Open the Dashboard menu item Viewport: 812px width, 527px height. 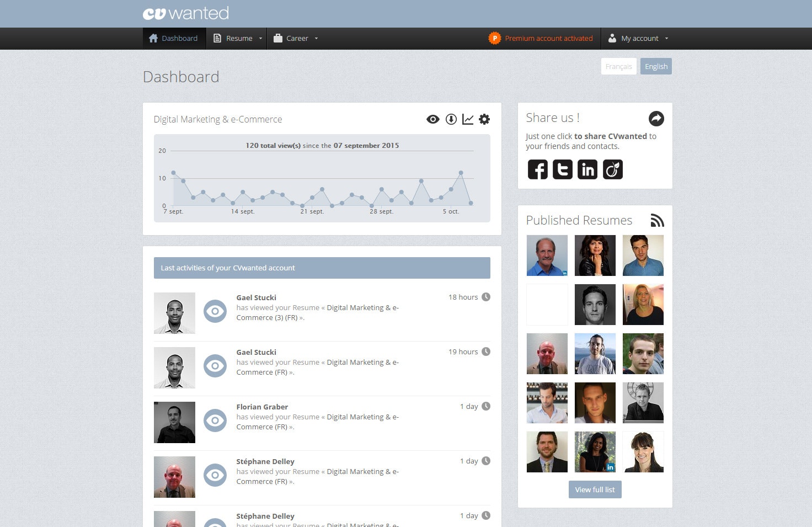pyautogui.click(x=174, y=39)
